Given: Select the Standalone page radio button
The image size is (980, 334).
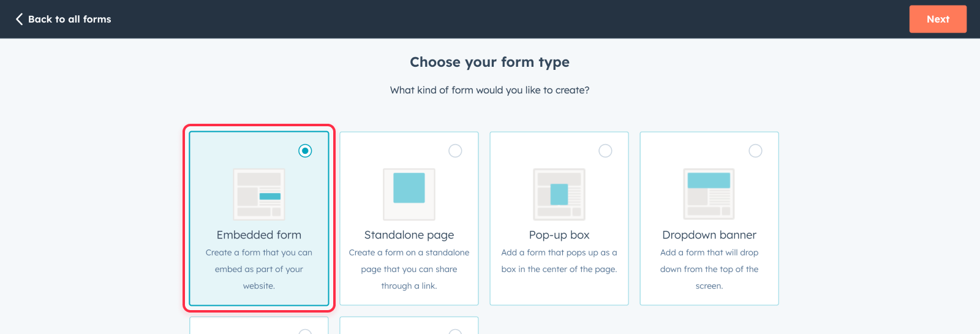Looking at the screenshot, I should click(x=455, y=151).
